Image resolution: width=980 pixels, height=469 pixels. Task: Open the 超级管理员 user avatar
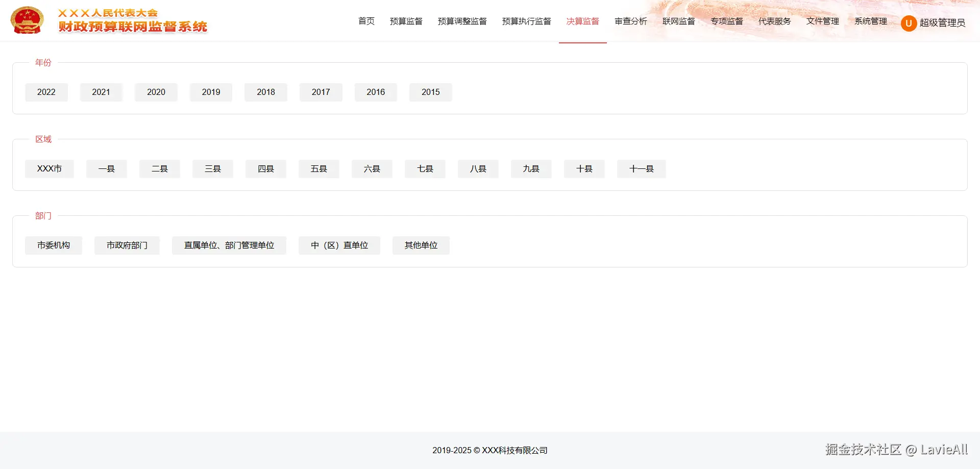click(909, 23)
